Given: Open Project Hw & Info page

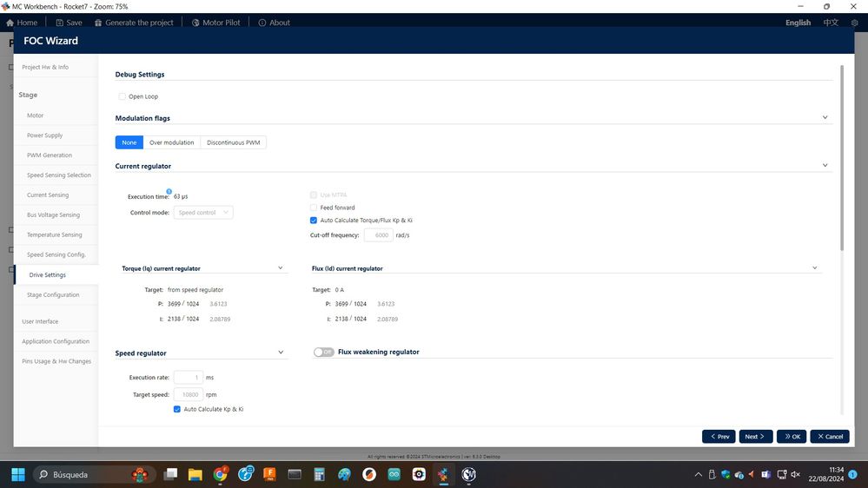Looking at the screenshot, I should click(45, 67).
